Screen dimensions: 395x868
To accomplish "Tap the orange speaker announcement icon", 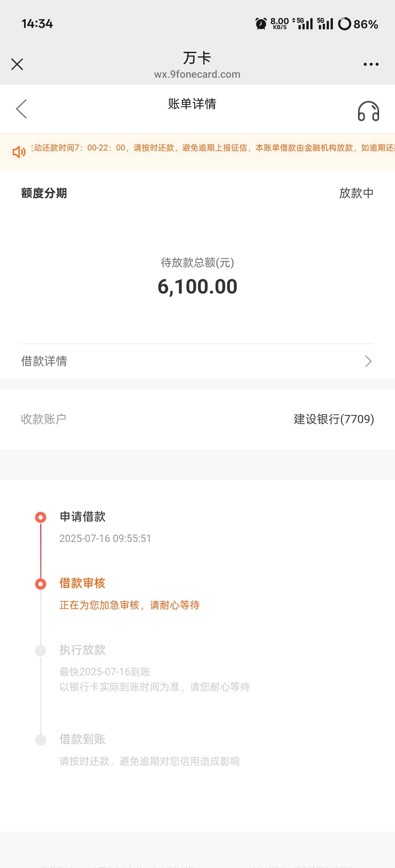I will tap(19, 152).
